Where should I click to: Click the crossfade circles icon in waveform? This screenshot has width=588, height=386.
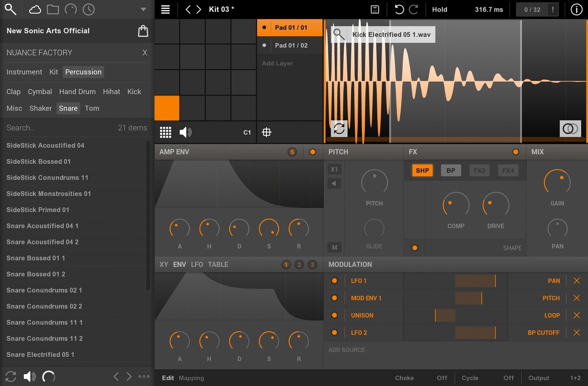(x=570, y=128)
